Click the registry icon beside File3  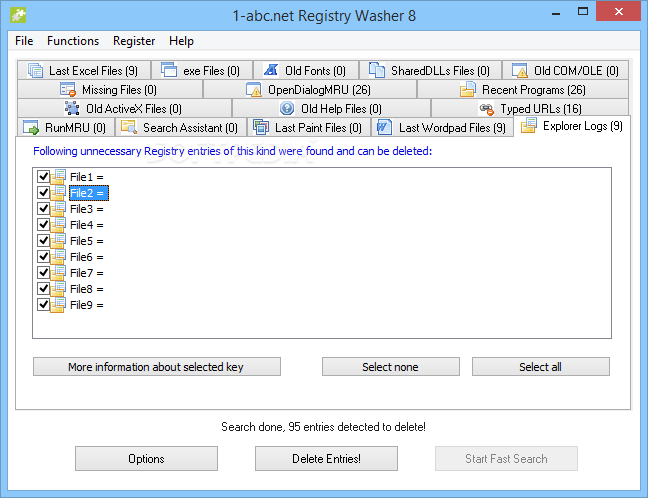click(x=58, y=209)
